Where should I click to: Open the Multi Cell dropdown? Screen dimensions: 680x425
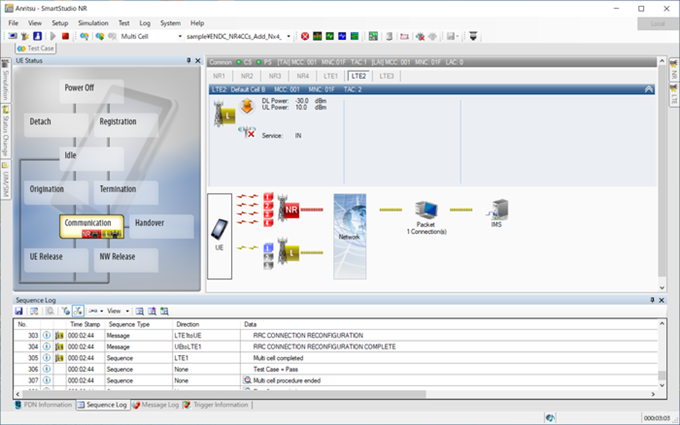[180, 36]
